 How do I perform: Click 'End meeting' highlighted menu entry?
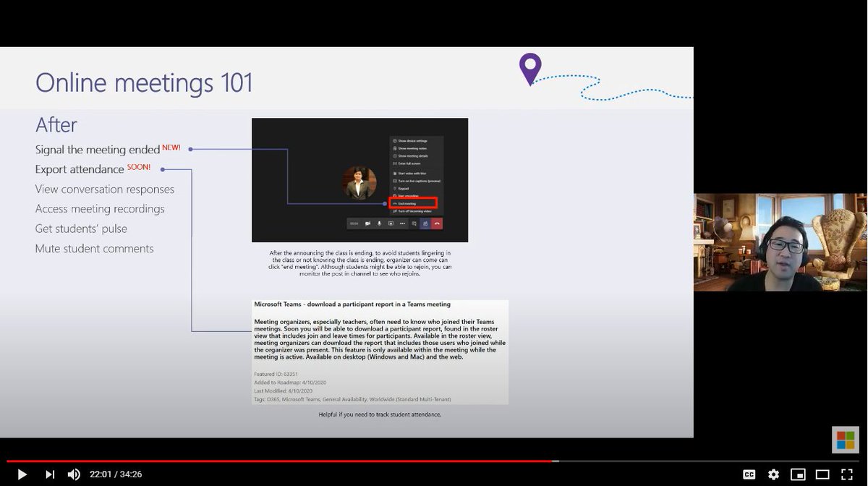(x=413, y=203)
